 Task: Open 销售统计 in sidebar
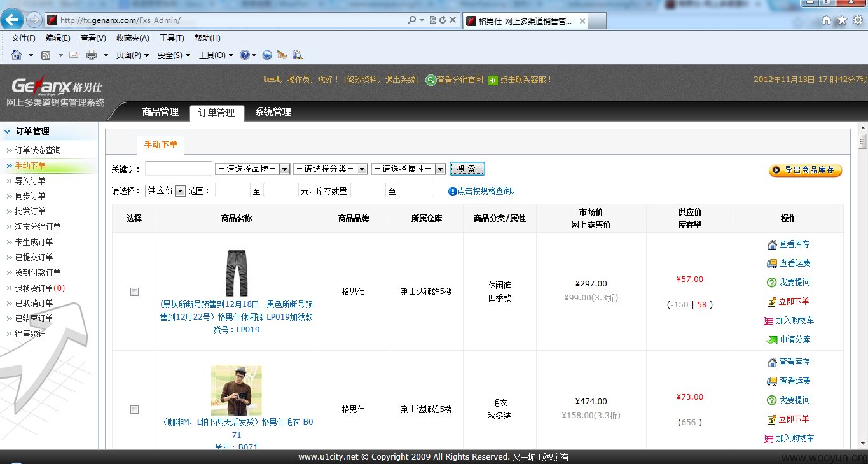point(30,334)
